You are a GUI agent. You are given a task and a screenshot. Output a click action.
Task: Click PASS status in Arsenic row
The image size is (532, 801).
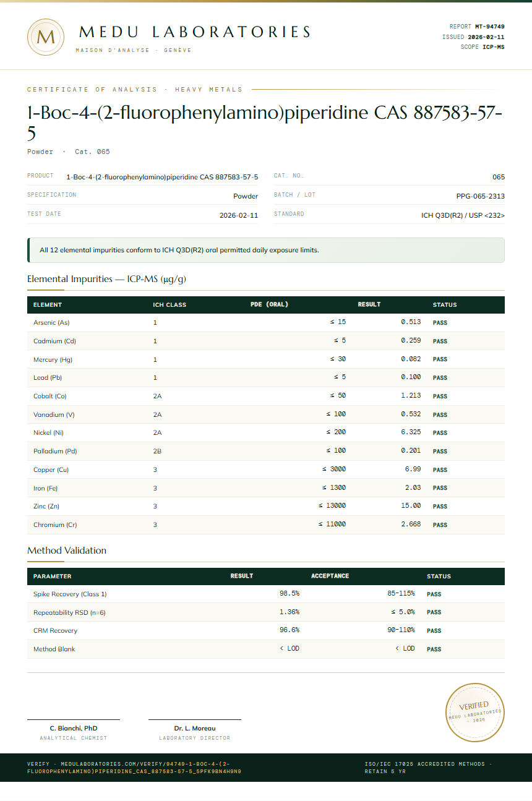pyautogui.click(x=440, y=323)
